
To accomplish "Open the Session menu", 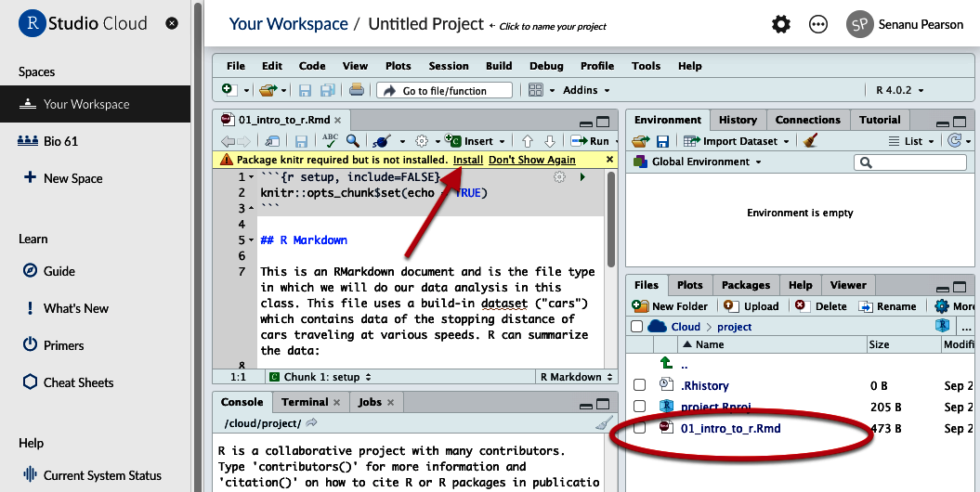I will click(x=448, y=66).
